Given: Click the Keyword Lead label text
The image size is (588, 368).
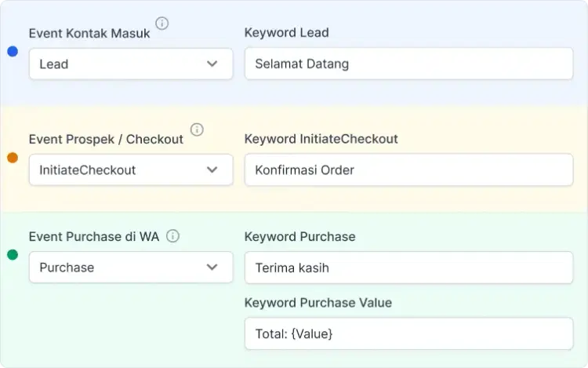Looking at the screenshot, I should click(286, 33).
